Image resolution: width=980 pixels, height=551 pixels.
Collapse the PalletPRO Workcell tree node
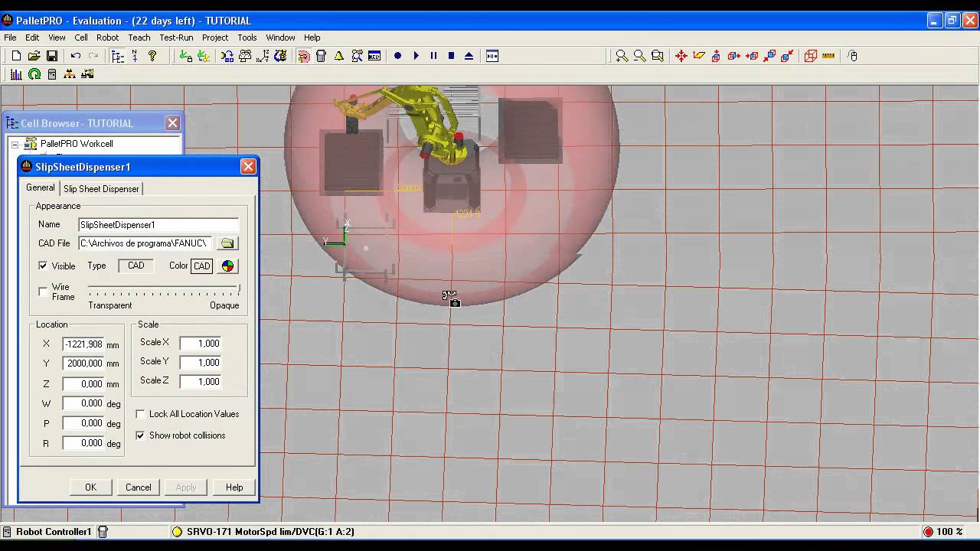click(15, 144)
